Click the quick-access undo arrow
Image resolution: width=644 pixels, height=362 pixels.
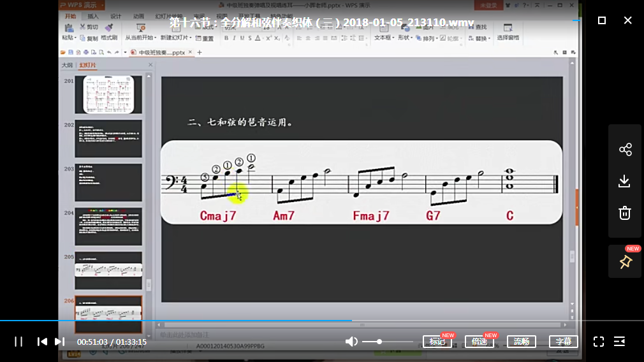(x=109, y=52)
